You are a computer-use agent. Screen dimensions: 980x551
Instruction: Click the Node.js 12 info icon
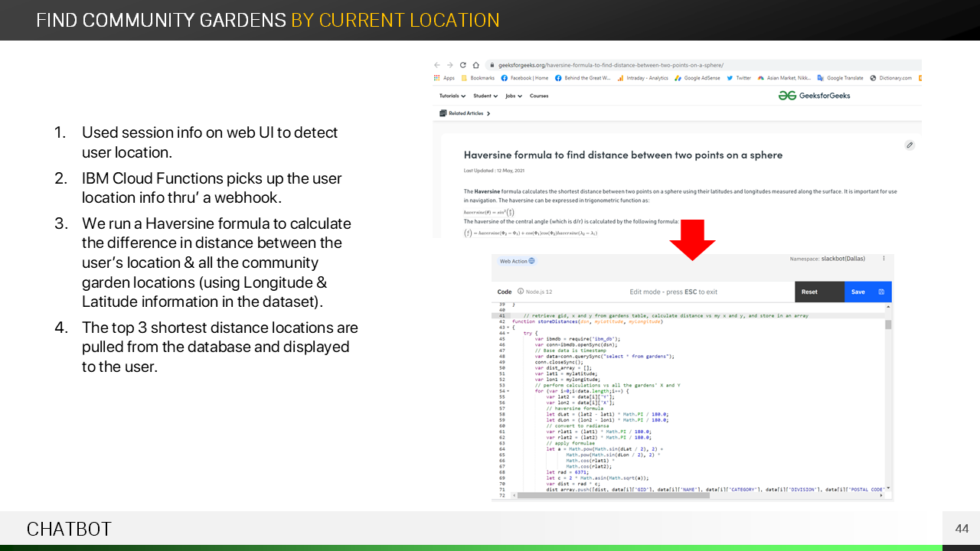click(x=521, y=292)
